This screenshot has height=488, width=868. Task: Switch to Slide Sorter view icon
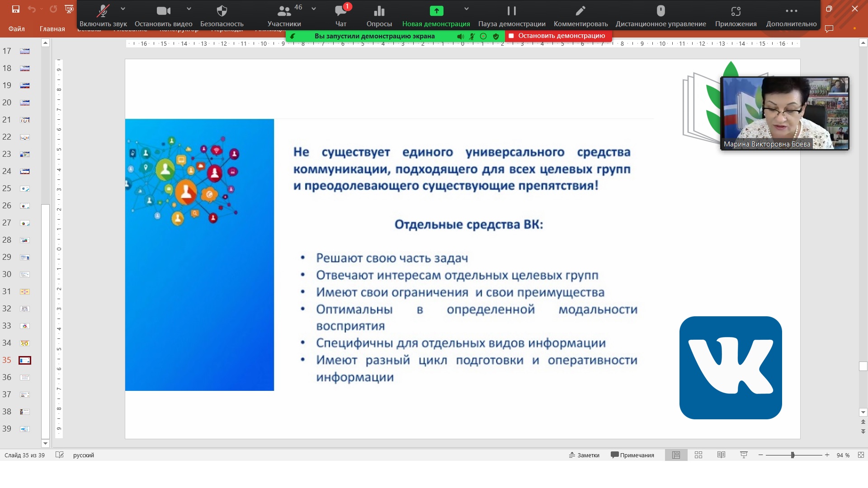698,455
